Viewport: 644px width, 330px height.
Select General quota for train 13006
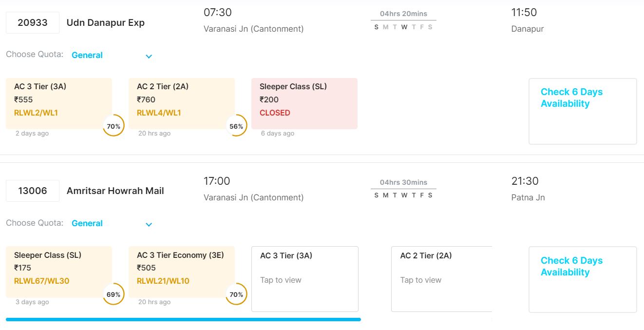[x=87, y=223]
